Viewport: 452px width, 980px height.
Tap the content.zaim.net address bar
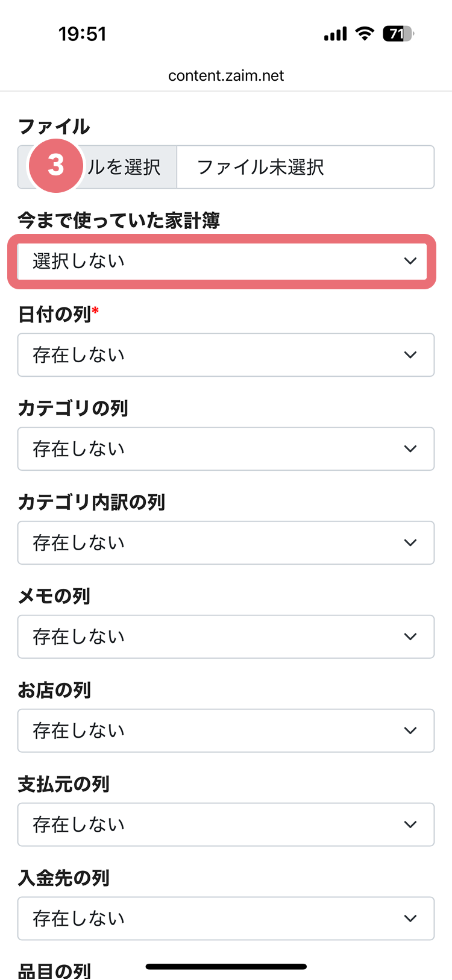tap(226, 75)
